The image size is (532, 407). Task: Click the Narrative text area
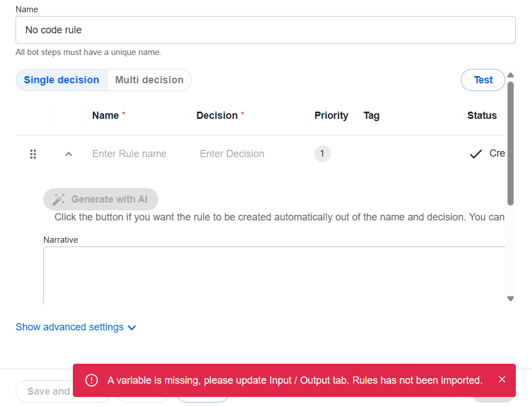pyautogui.click(x=274, y=275)
